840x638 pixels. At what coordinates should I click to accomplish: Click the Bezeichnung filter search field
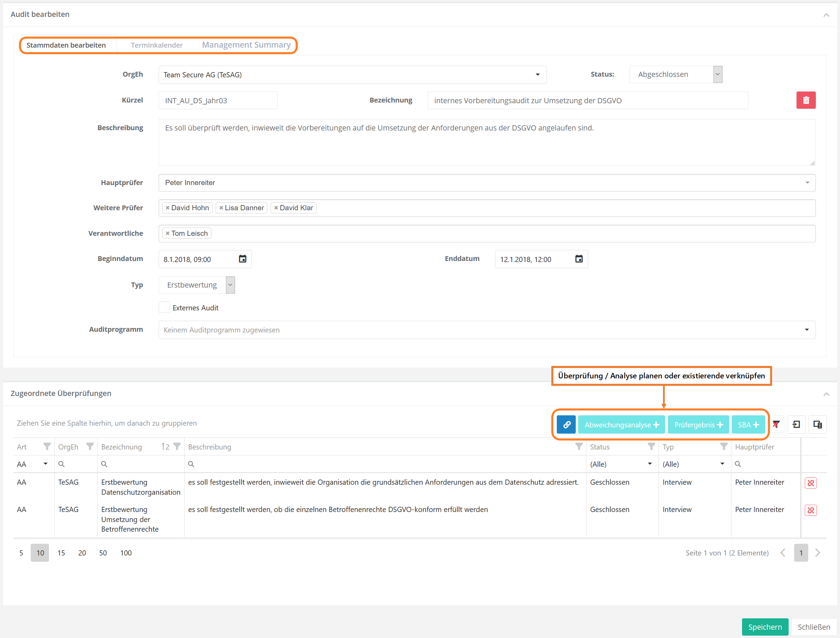point(140,464)
